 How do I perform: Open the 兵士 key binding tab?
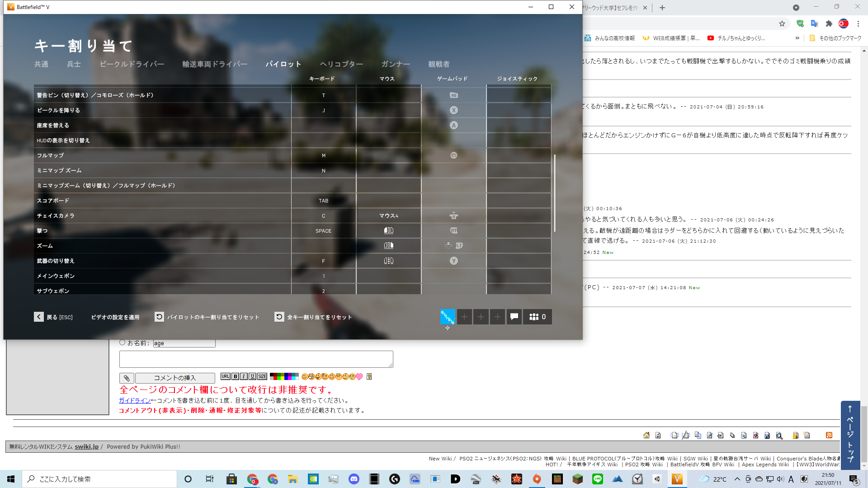pos(74,64)
